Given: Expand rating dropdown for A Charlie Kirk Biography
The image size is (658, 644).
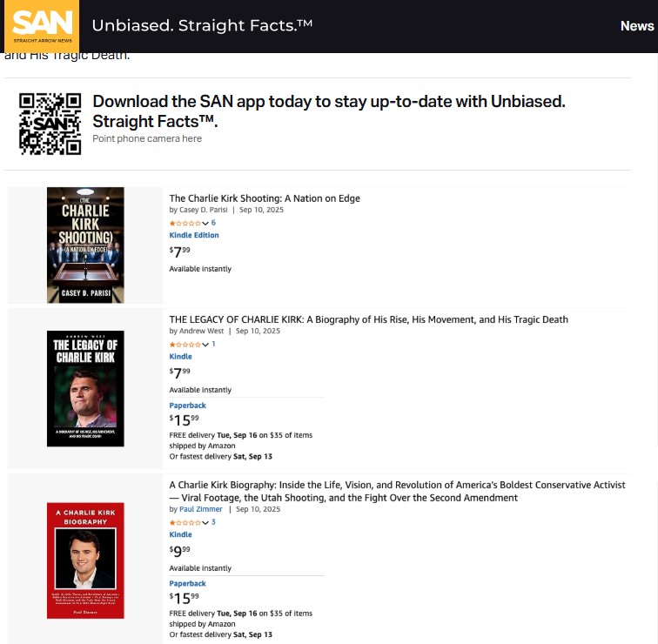Looking at the screenshot, I should 205,522.
